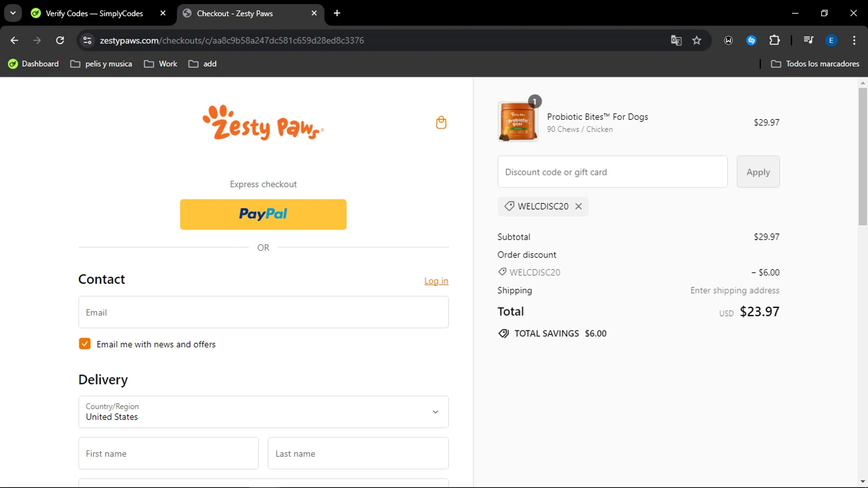Click the Probiotic Bites product thumbnail
Screen dimensions: 868x488
pyautogui.click(x=518, y=122)
